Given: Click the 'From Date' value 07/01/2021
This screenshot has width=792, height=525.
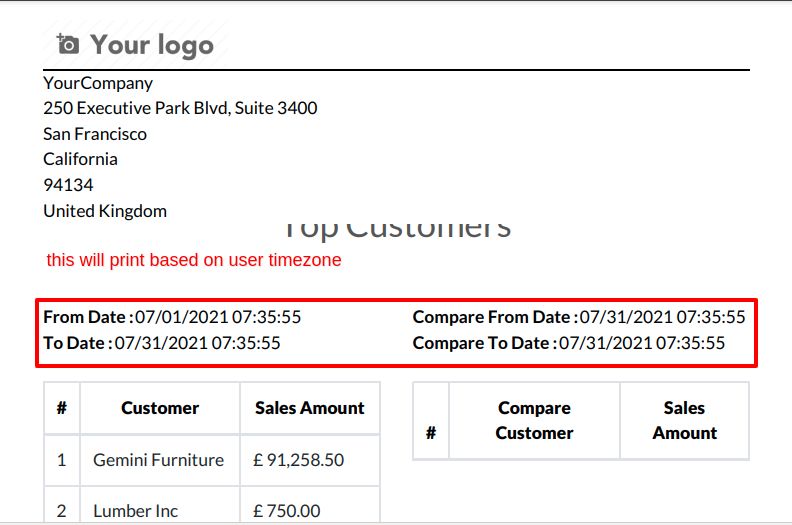Looking at the screenshot, I should (218, 317).
